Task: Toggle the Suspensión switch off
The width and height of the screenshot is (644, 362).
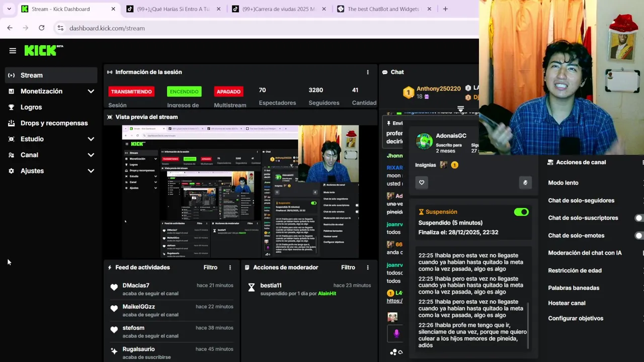Action: pos(521,212)
